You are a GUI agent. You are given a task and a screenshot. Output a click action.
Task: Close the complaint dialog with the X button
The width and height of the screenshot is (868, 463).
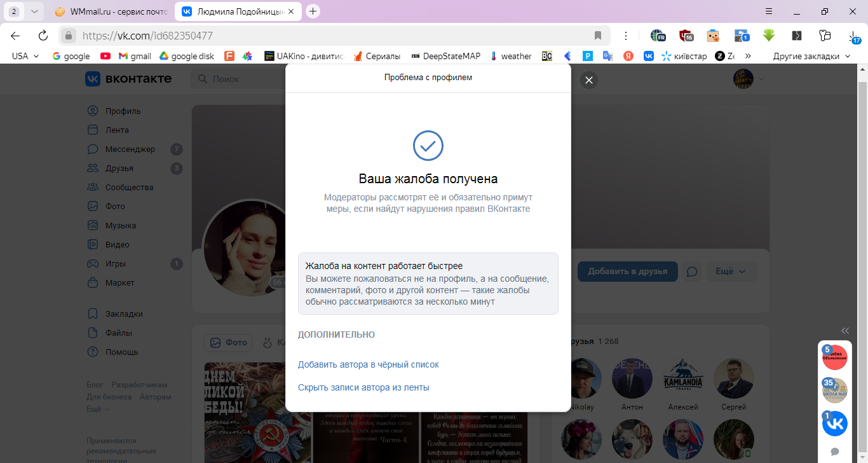pos(588,80)
